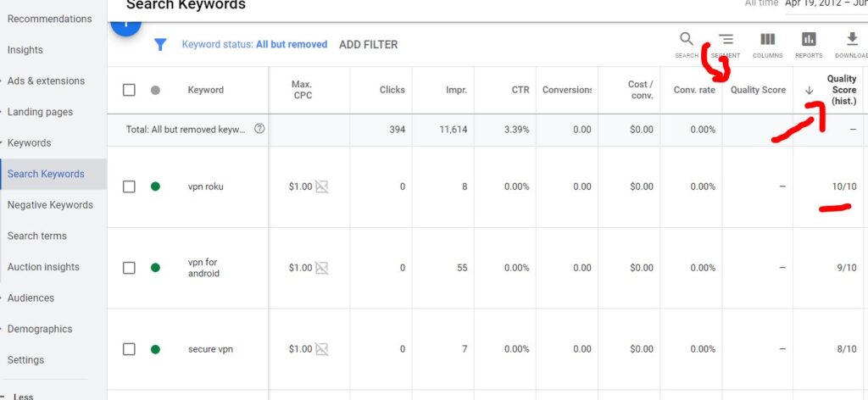Open the Columns modifier icon
The height and width of the screenshot is (400, 868).
point(767,40)
